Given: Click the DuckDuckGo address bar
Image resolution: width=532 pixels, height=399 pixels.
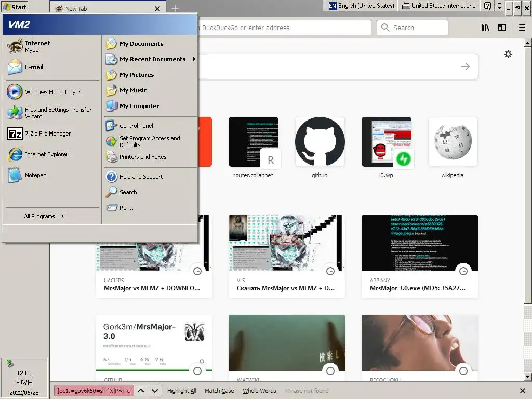Looking at the screenshot, I should tap(284, 28).
